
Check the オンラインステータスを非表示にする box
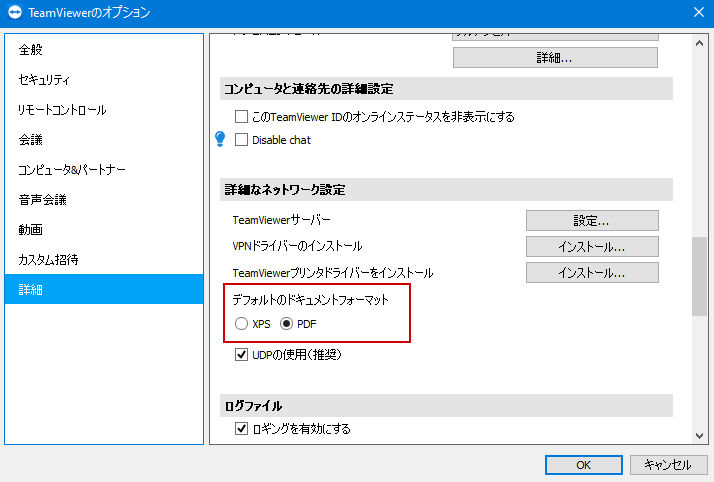click(x=241, y=117)
